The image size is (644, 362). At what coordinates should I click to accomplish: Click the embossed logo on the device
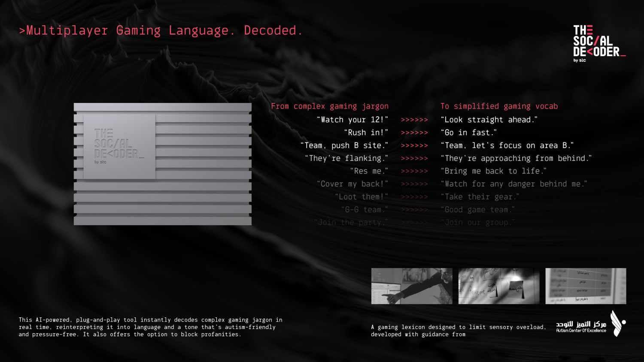click(x=119, y=146)
